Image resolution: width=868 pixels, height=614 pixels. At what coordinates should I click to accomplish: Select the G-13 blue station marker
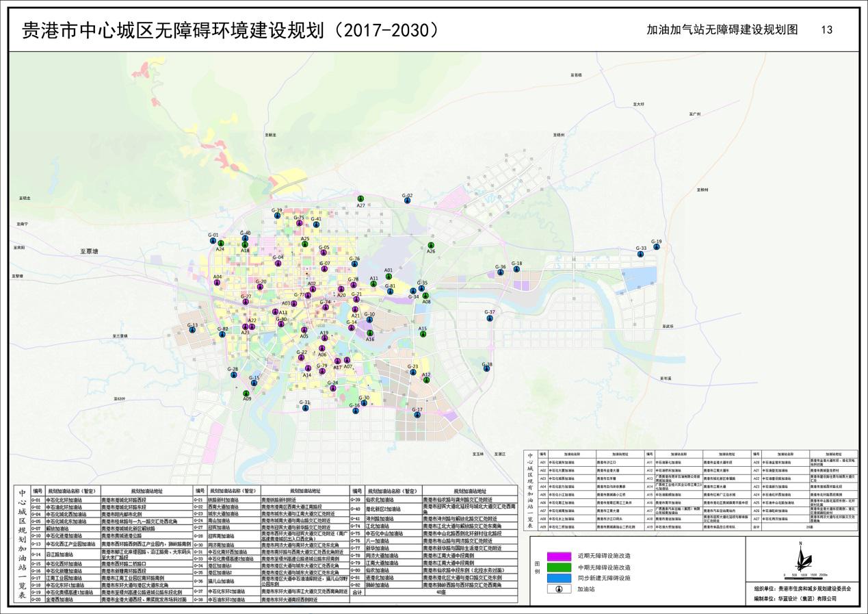click(x=193, y=330)
